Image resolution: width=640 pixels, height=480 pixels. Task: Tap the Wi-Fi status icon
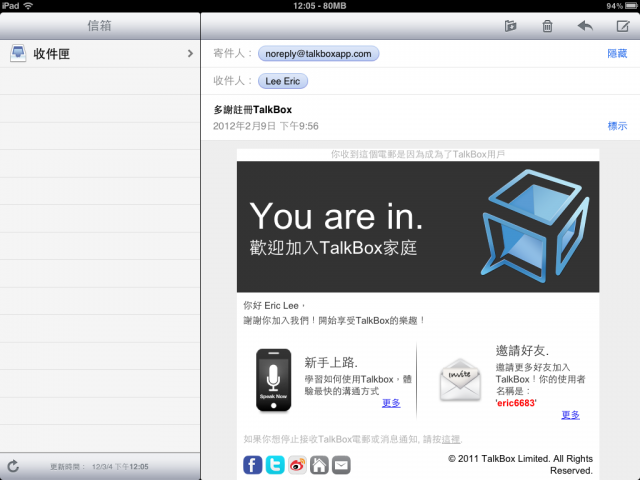pyautogui.click(x=28, y=6)
